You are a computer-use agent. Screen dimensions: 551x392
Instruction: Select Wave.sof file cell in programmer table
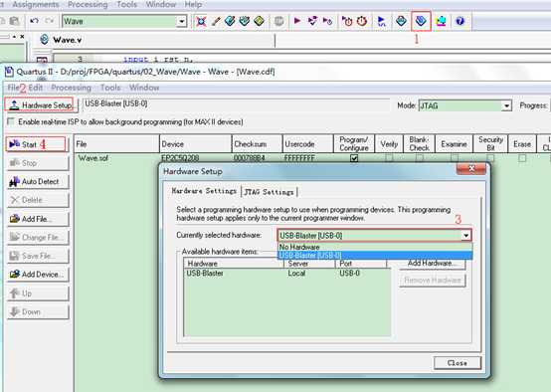coord(93,158)
